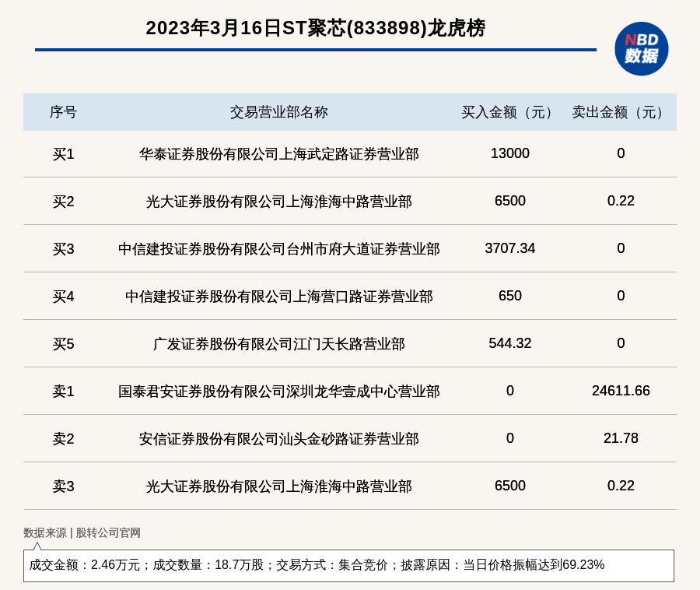Image resolution: width=700 pixels, height=590 pixels.
Task: Select the 买4 row label
Action: (63, 297)
